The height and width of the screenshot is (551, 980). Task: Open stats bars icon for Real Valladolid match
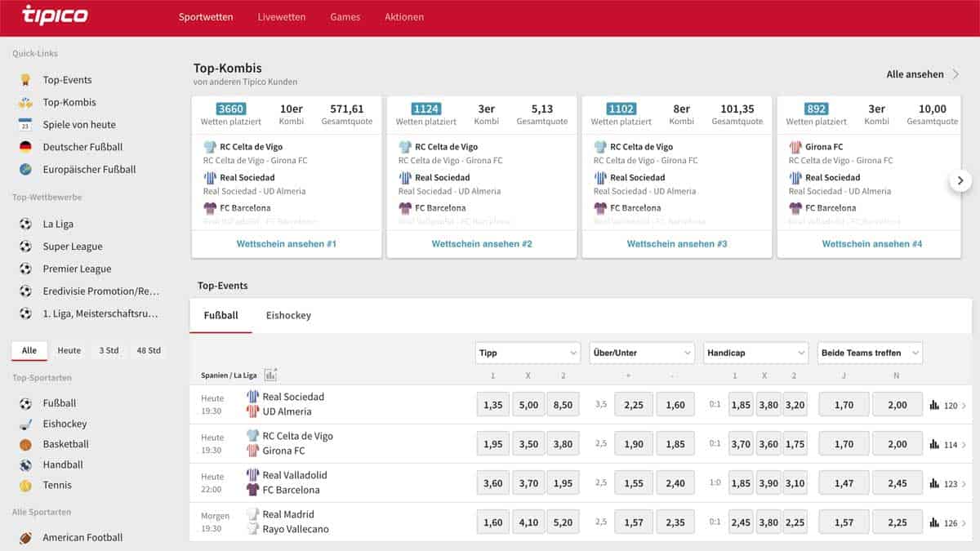934,483
